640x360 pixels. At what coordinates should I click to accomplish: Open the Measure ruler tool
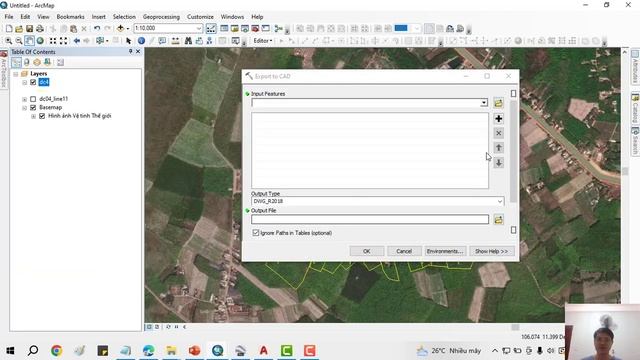176,41
